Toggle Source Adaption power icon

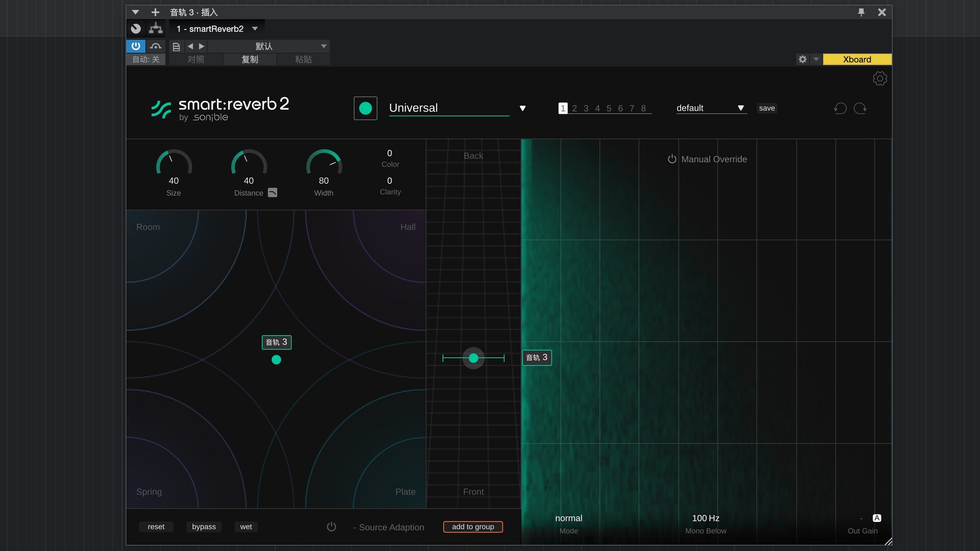click(x=331, y=527)
